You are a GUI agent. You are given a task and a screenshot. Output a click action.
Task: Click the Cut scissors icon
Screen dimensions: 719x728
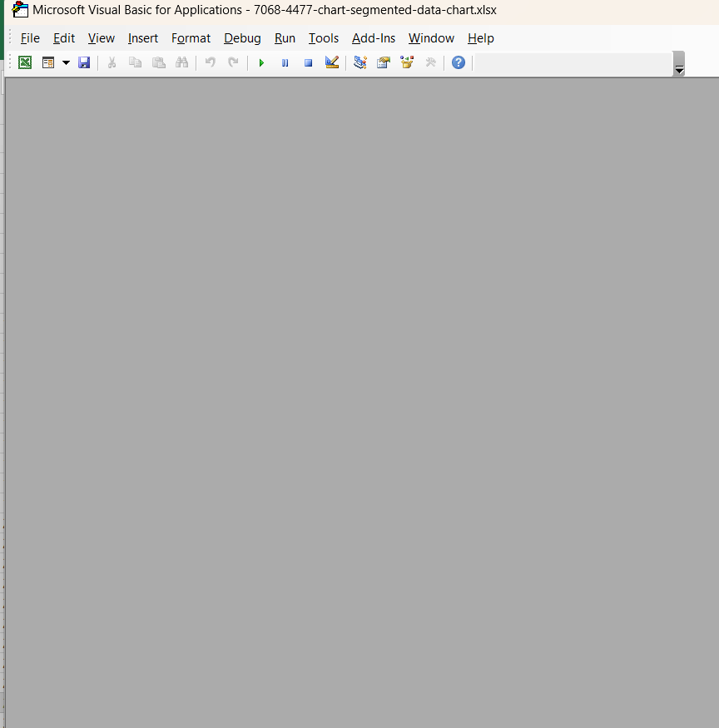pos(112,62)
